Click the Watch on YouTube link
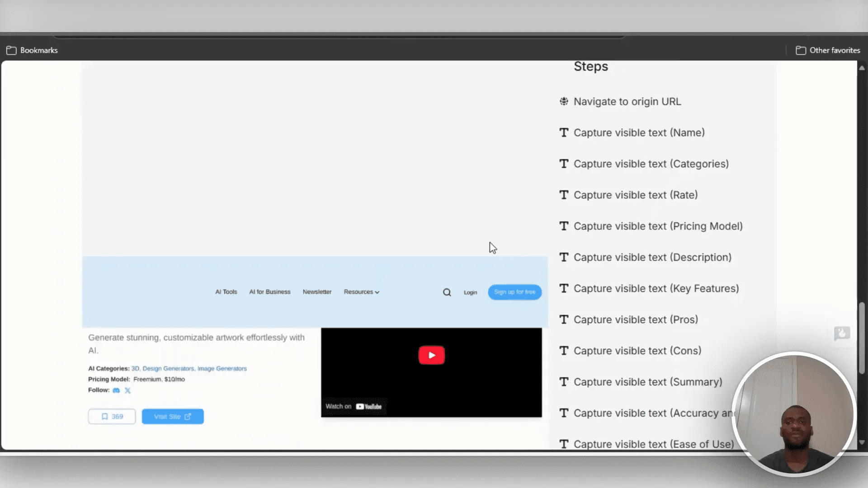The height and width of the screenshot is (488, 868). tap(354, 406)
